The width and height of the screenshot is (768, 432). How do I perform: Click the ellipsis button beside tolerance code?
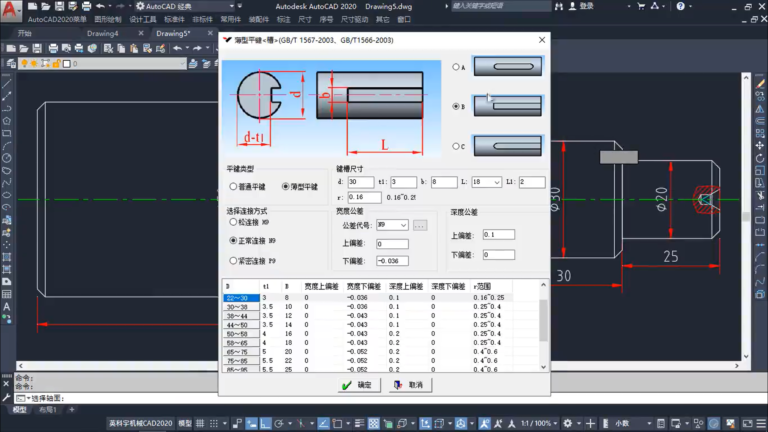click(420, 225)
